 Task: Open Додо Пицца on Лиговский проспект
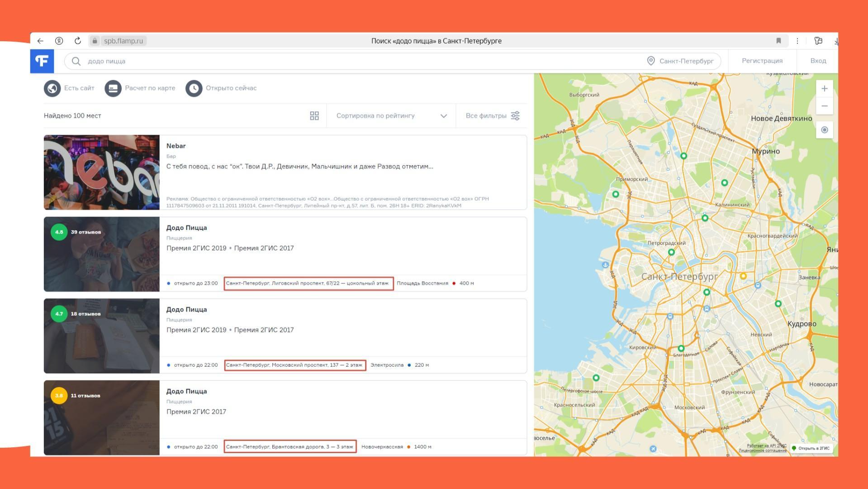(x=186, y=228)
